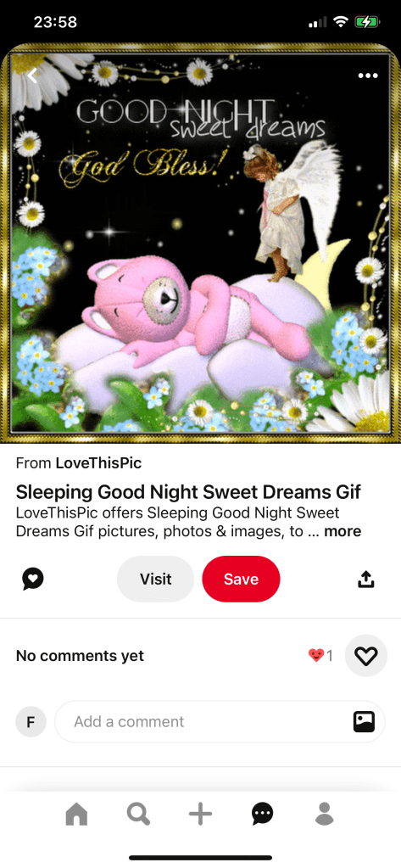
Task: Open the Search tab
Action: click(x=138, y=815)
